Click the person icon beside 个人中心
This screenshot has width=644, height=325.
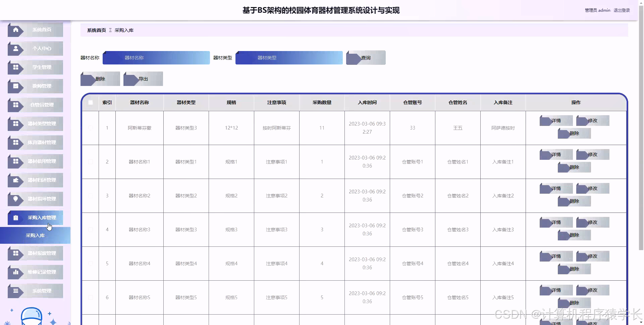(x=15, y=49)
